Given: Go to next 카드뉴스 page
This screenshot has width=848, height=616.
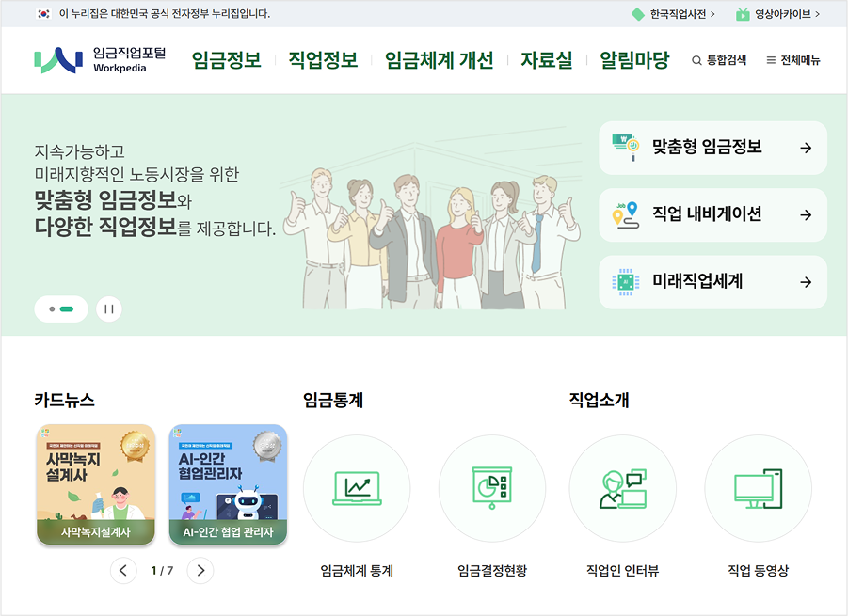Looking at the screenshot, I should [200, 571].
